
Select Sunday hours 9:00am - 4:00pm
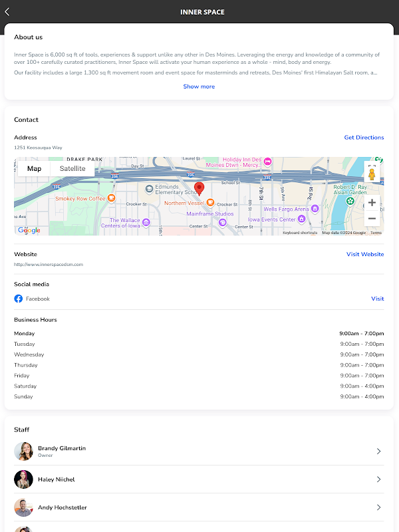362,396
